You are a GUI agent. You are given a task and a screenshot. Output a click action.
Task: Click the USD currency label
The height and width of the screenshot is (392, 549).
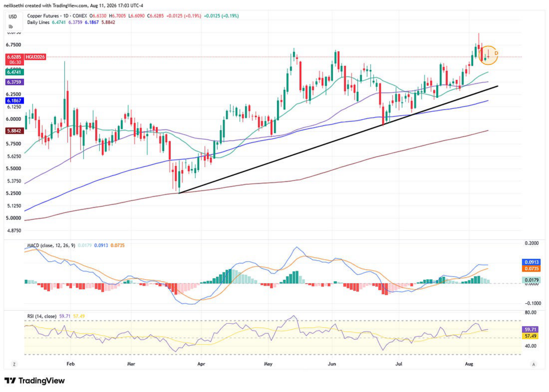tap(13, 17)
